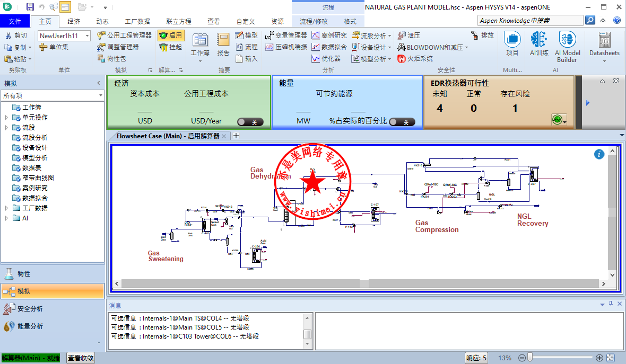Add a new flowsheet tab with plus button
Image resolution: width=626 pixels, height=364 pixels.
point(236,136)
